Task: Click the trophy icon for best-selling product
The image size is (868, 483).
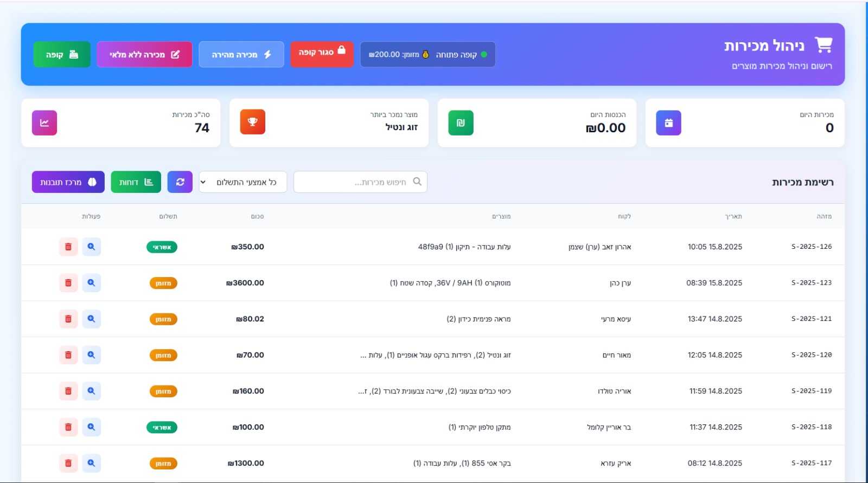Action: tap(252, 122)
